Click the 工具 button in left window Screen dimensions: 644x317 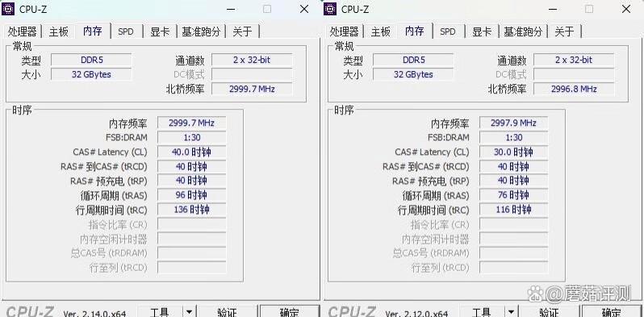click(x=159, y=312)
